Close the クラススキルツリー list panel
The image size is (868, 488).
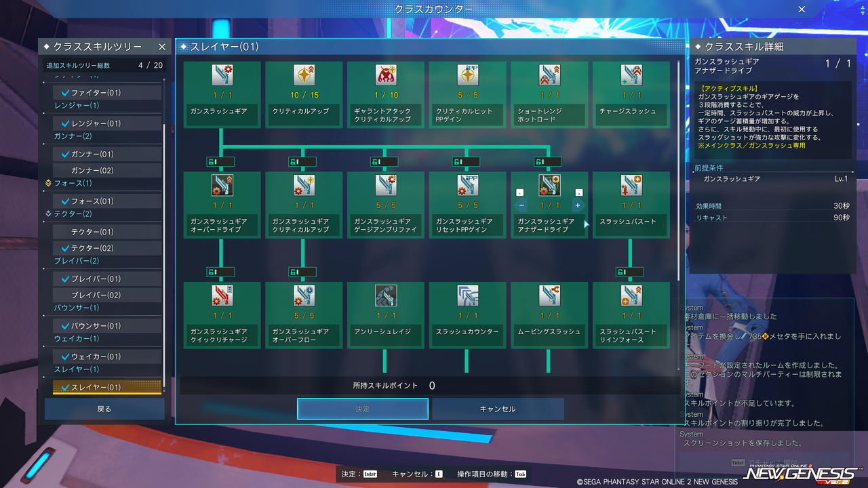(162, 47)
